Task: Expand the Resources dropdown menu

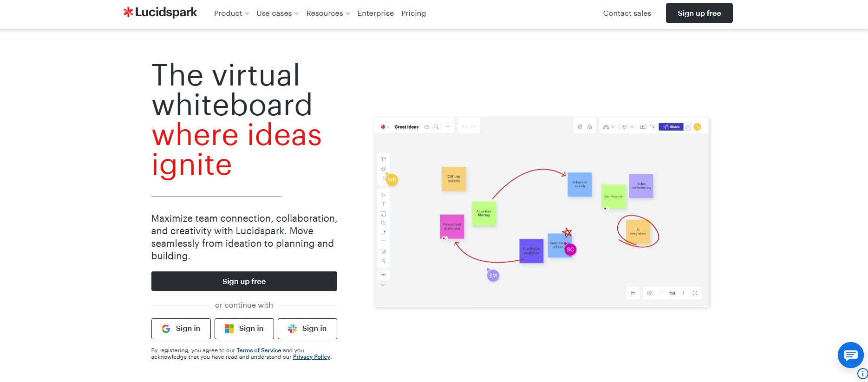Action: pyautogui.click(x=328, y=13)
